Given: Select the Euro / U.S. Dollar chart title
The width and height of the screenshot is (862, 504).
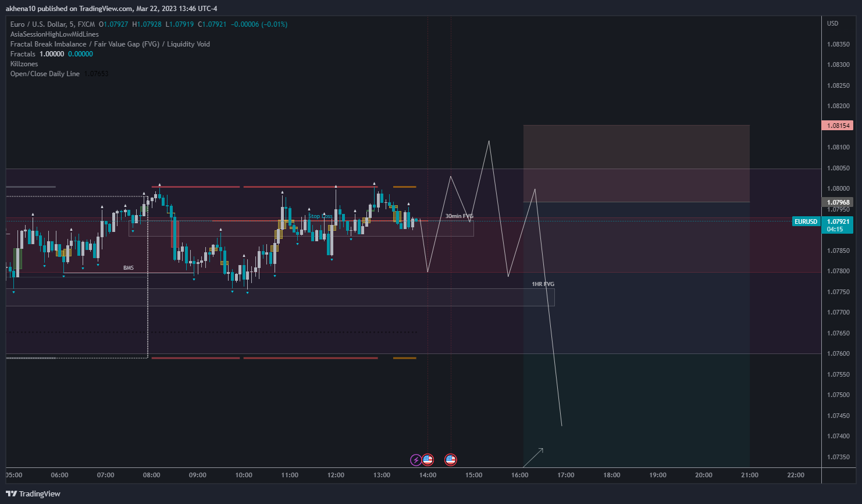Looking at the screenshot, I should click(52, 24).
